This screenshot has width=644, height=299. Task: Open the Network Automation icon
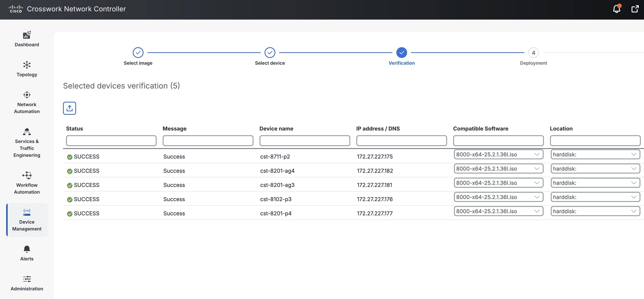(27, 95)
